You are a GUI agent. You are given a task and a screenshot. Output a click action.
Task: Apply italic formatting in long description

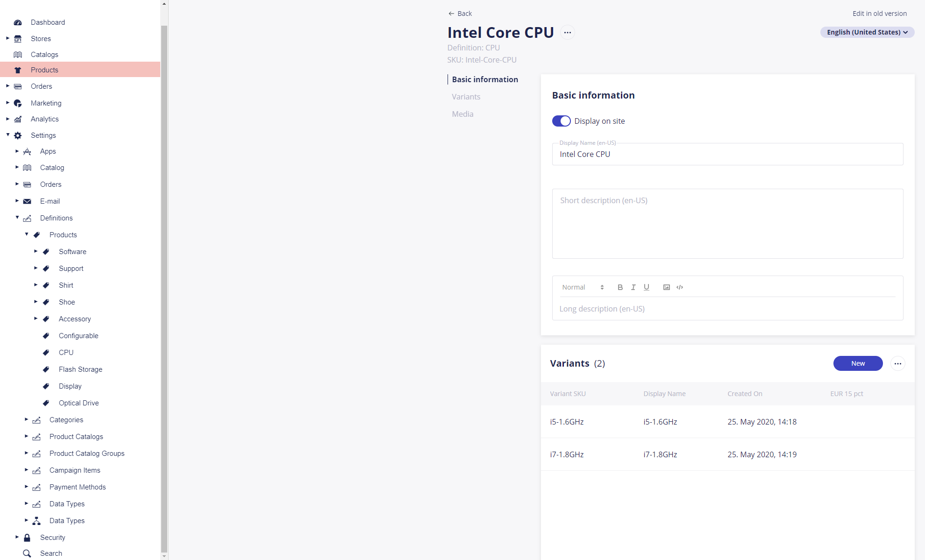633,287
